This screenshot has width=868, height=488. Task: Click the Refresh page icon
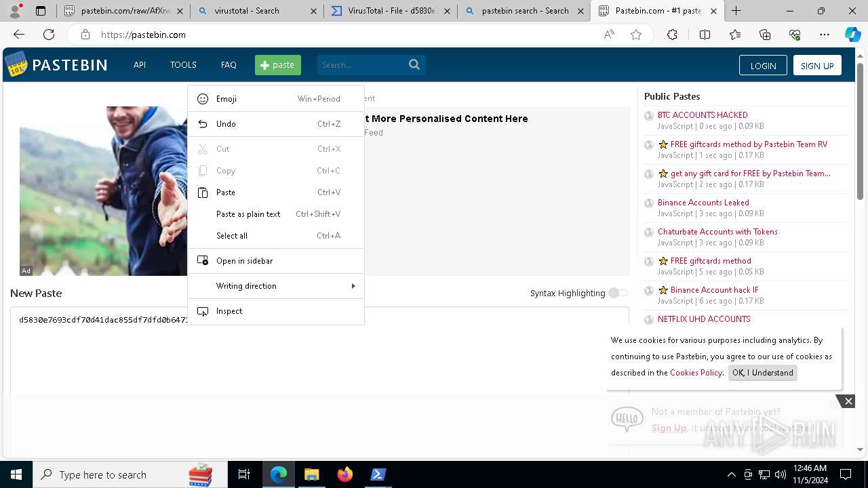point(49,35)
